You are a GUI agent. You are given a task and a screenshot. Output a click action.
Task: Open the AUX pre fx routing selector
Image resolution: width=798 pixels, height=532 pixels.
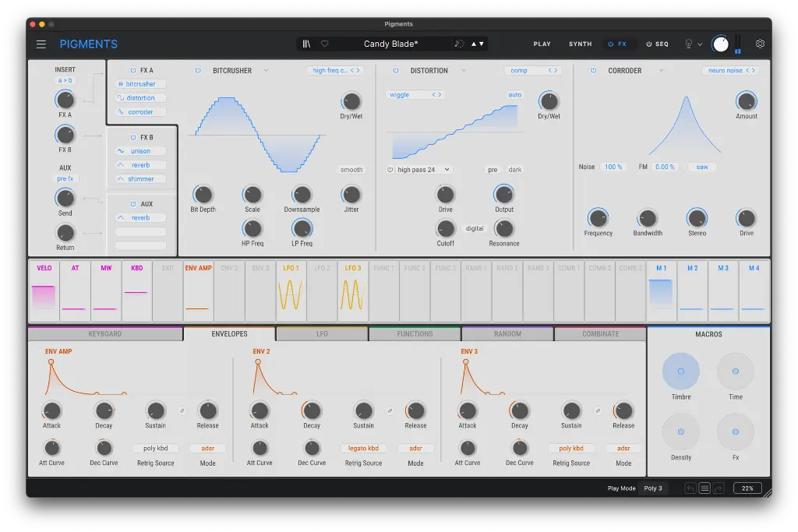(x=65, y=178)
